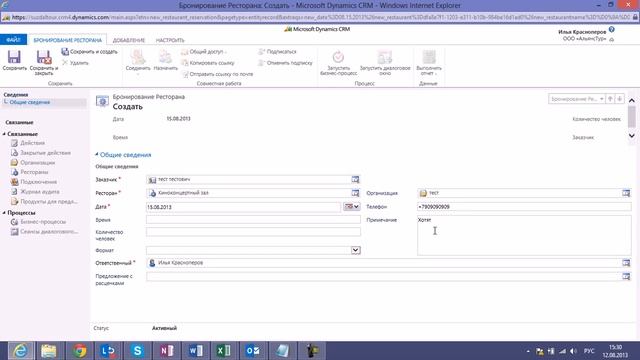
Task: Open Журнал аудита in the sidebar
Action: pyautogui.click(x=40, y=192)
